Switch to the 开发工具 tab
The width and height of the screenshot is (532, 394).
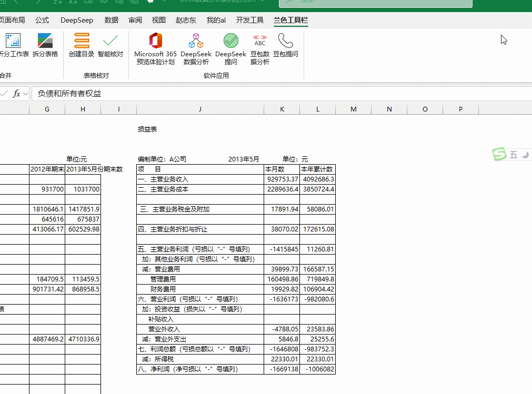pos(249,21)
